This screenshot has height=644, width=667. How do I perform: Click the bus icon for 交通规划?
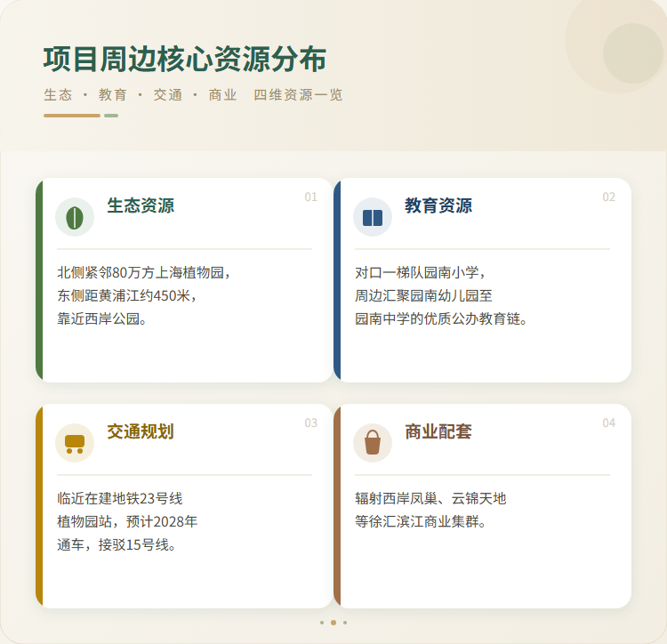coord(75,444)
